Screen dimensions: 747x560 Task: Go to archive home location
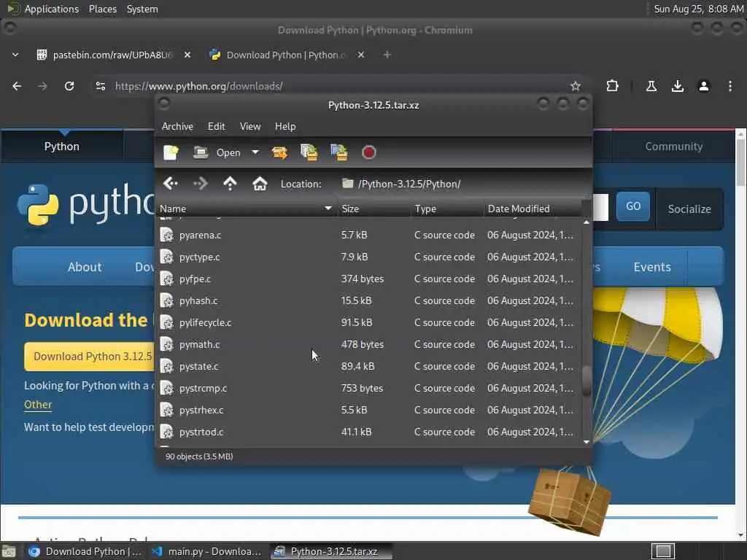point(260,183)
